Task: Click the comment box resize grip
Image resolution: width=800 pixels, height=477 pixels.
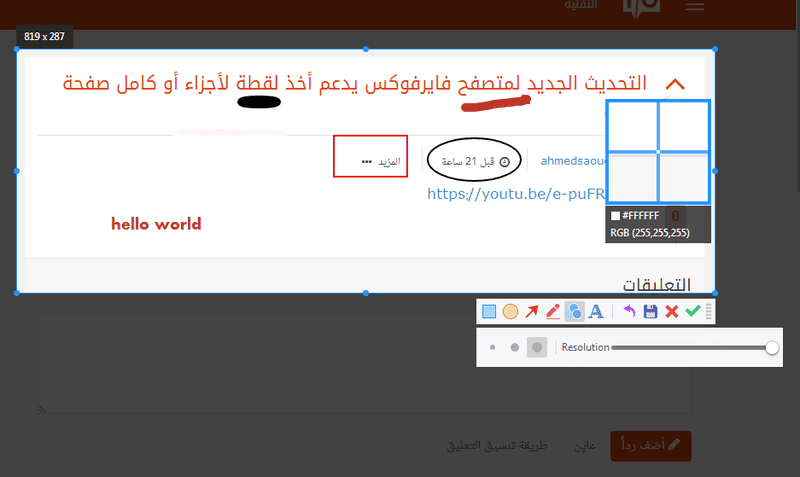Action: pos(42,409)
